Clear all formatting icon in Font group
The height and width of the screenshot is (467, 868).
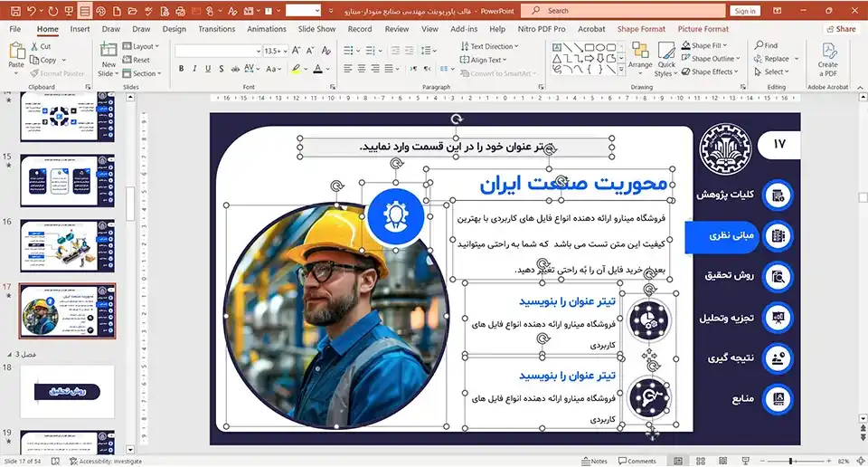click(326, 51)
